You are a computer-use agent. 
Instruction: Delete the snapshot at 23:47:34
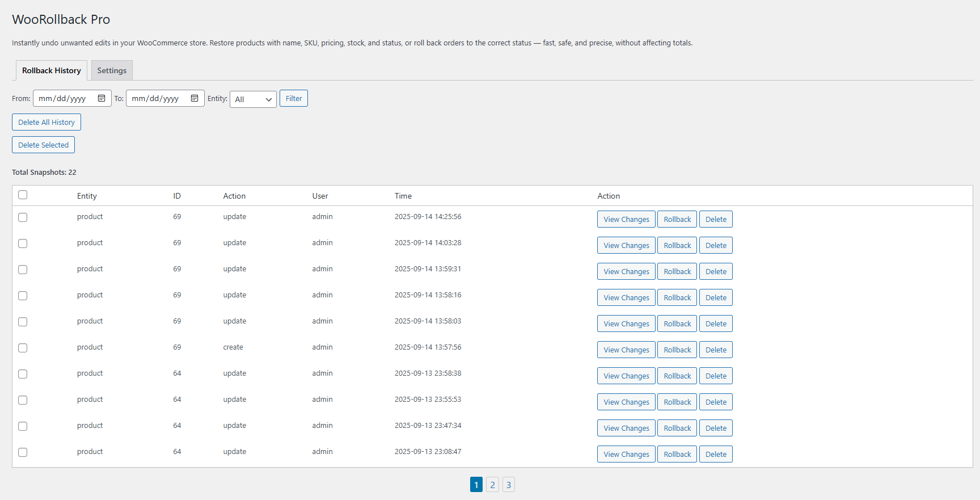[716, 428]
